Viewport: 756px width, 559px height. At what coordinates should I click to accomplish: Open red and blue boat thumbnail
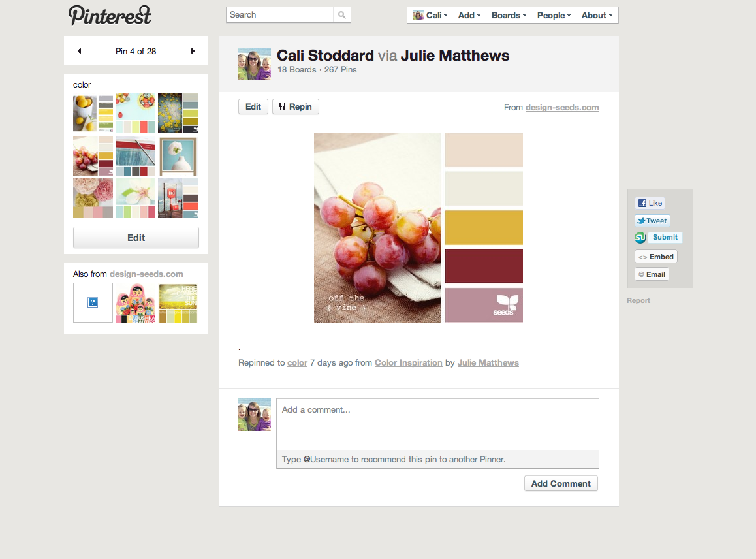tap(136, 156)
